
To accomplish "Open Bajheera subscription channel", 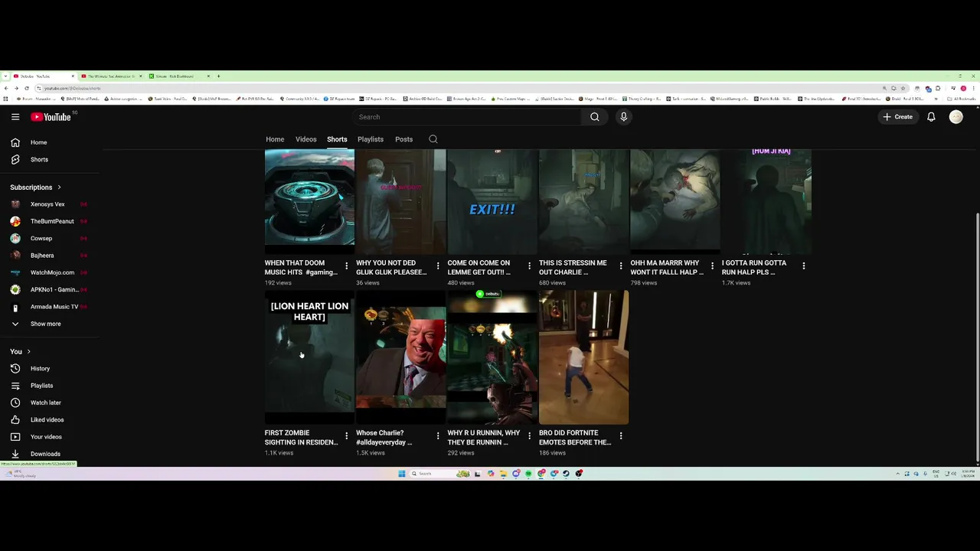I will pyautogui.click(x=51, y=256).
